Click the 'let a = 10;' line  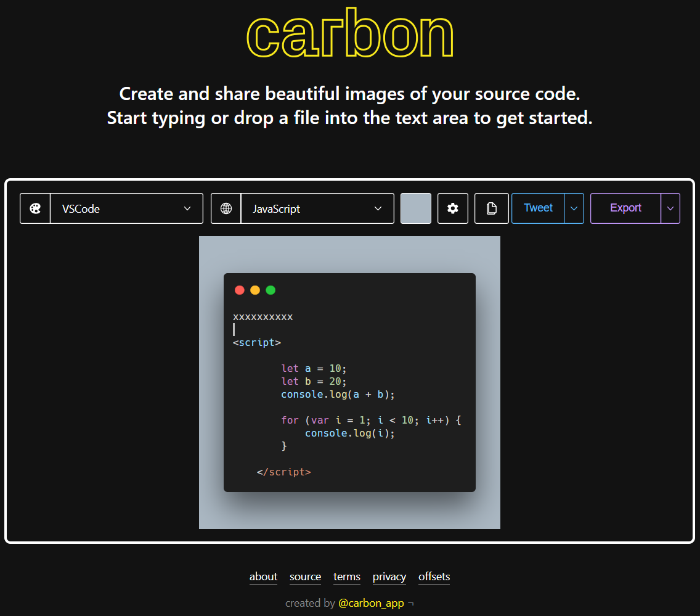(x=314, y=369)
